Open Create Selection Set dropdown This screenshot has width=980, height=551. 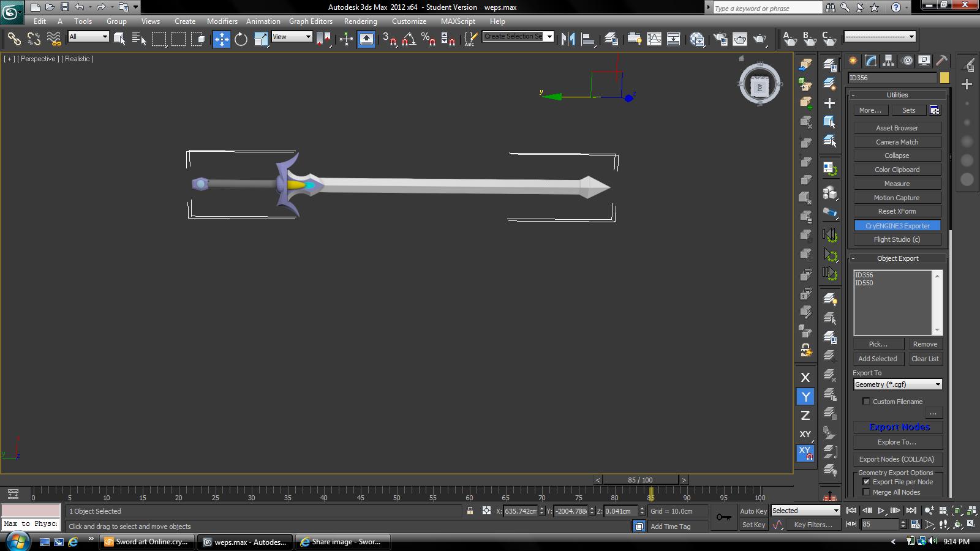click(518, 37)
